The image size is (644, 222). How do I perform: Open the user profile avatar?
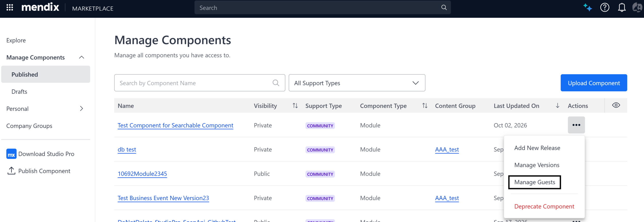point(638,8)
